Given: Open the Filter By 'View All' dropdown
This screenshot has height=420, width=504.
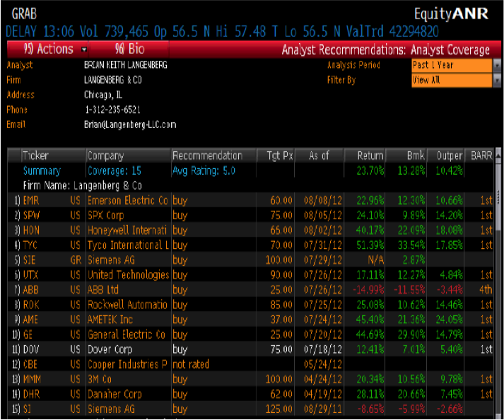Looking at the screenshot, I should pyautogui.click(x=452, y=80).
